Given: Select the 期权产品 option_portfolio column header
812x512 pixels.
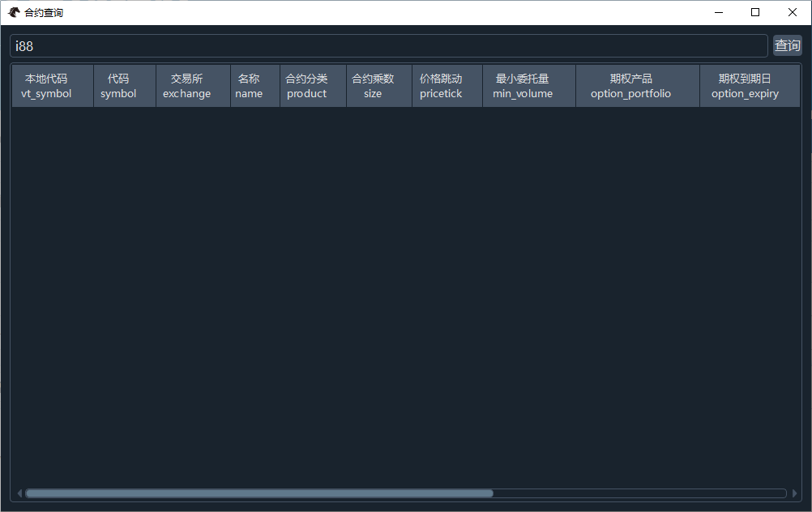Looking at the screenshot, I should tap(630, 86).
